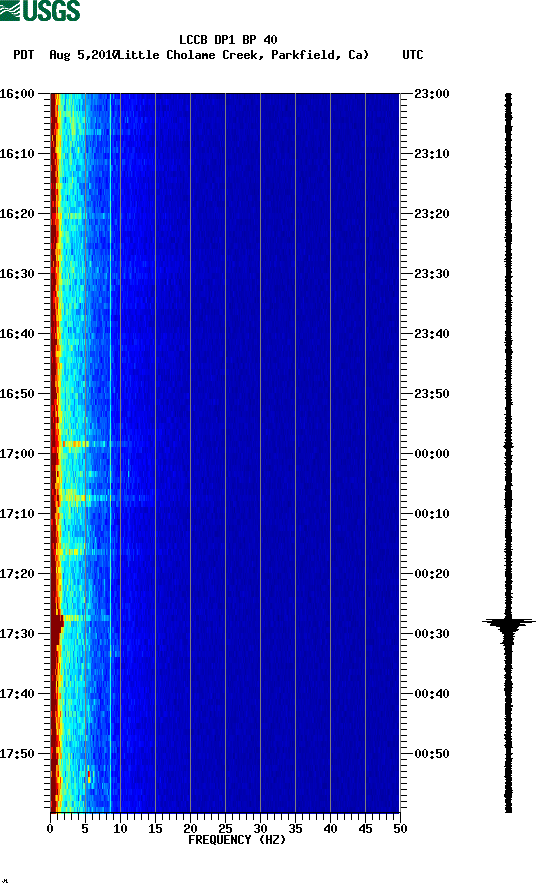Click the 15 Hz frequency axis label
Screen dimensions: 552x892
click(x=155, y=829)
